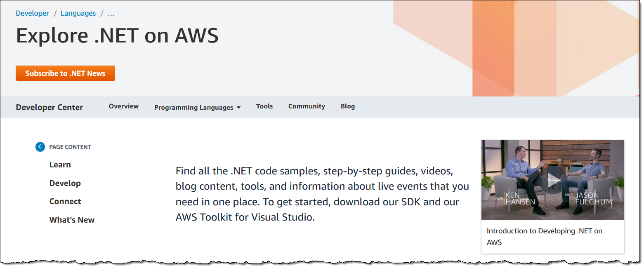Screen dimensions: 644x268
Task: Open the Languages breadcrumb link
Action: 78,13
